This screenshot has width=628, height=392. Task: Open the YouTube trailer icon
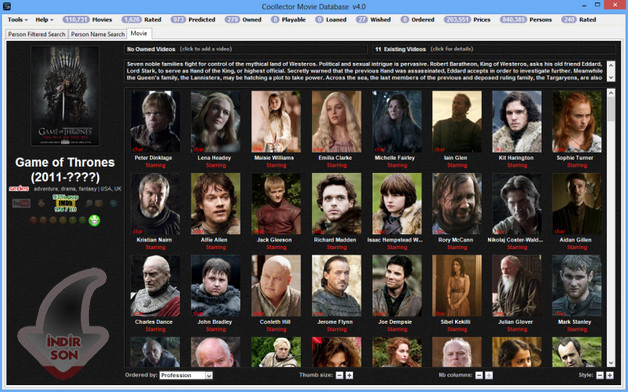click(21, 203)
